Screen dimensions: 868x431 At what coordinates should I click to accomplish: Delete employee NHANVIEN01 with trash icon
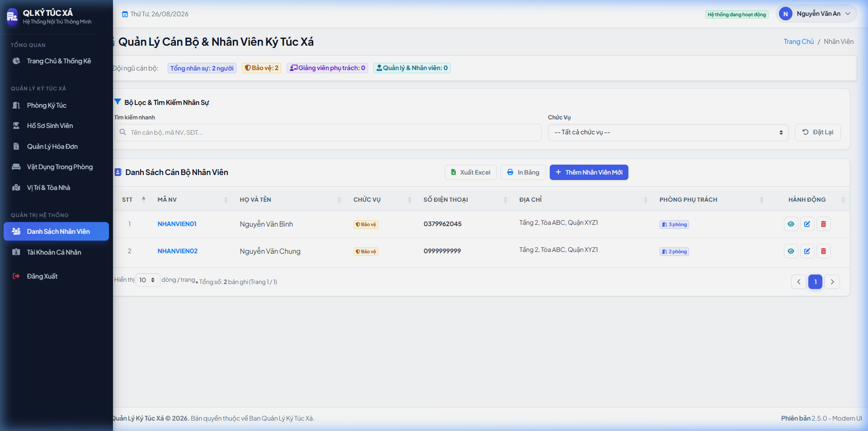click(x=823, y=224)
